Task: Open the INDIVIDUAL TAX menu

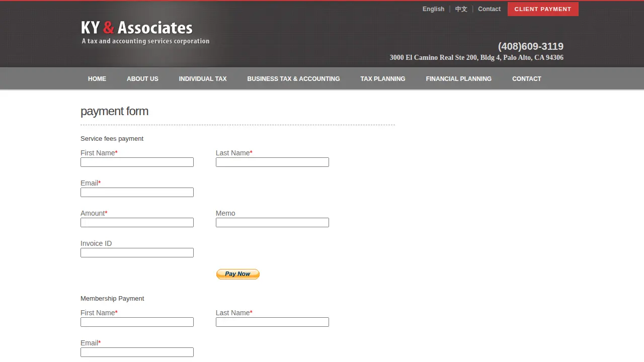Action: [203, 79]
